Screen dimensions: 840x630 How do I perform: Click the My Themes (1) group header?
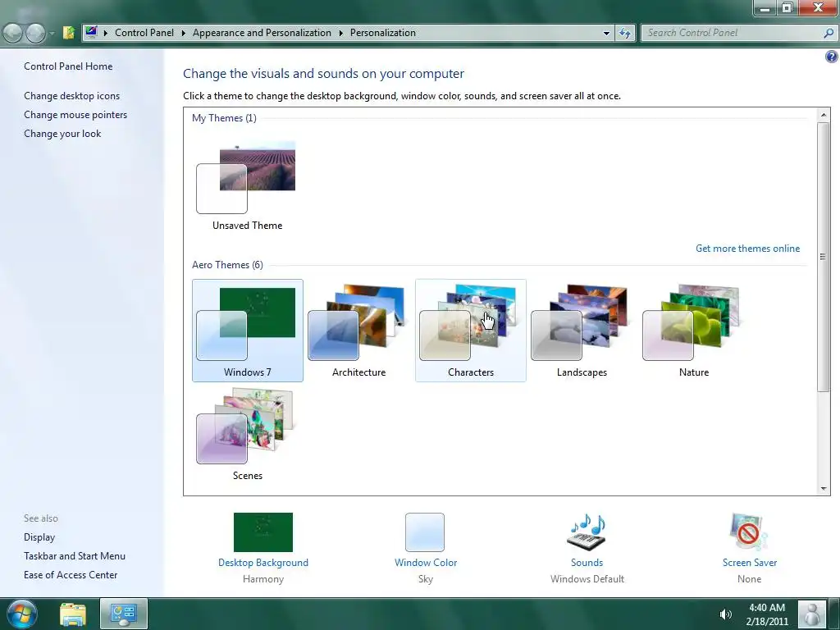pos(224,118)
